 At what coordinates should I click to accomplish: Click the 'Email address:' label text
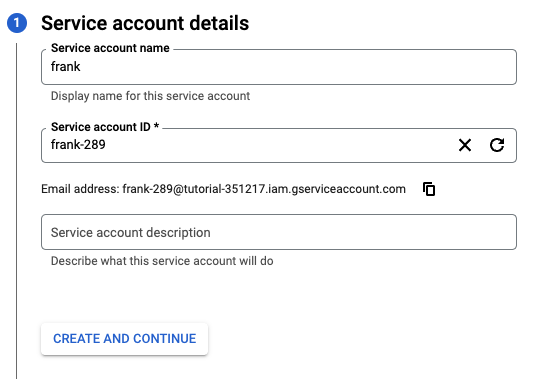pyautogui.click(x=80, y=189)
